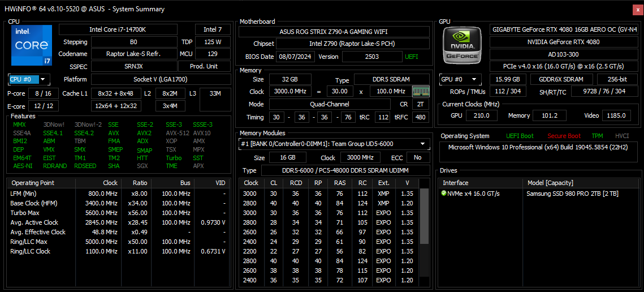Click the Ext. column header in timings table
This screenshot has width=644, height=292.
pyautogui.click(x=383, y=183)
